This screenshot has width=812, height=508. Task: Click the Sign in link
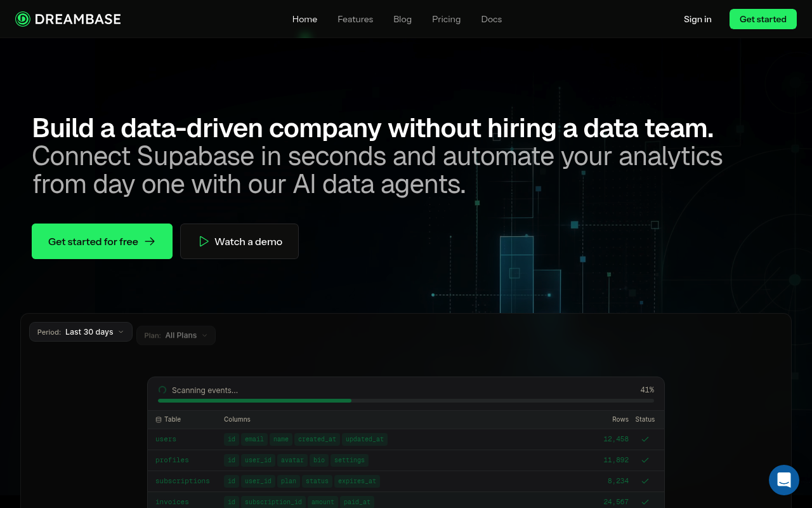point(698,19)
